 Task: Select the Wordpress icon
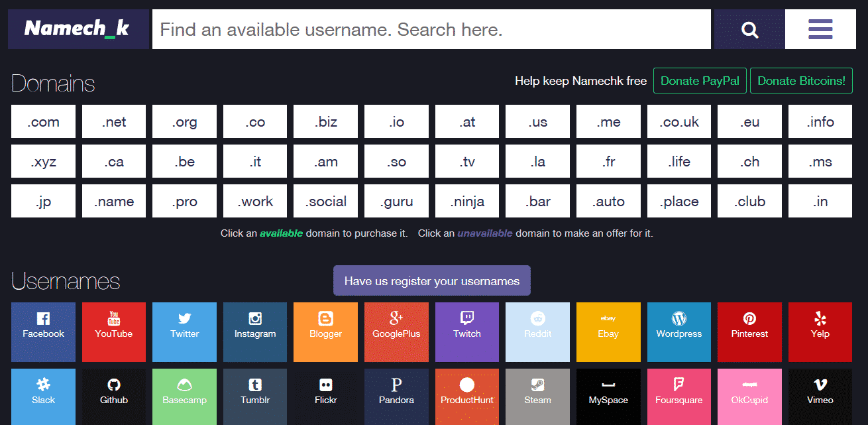point(678,332)
